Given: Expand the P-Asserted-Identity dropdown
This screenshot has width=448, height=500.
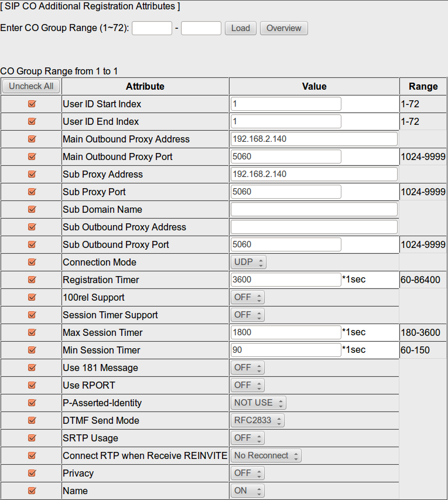Looking at the screenshot, I should [x=258, y=403].
